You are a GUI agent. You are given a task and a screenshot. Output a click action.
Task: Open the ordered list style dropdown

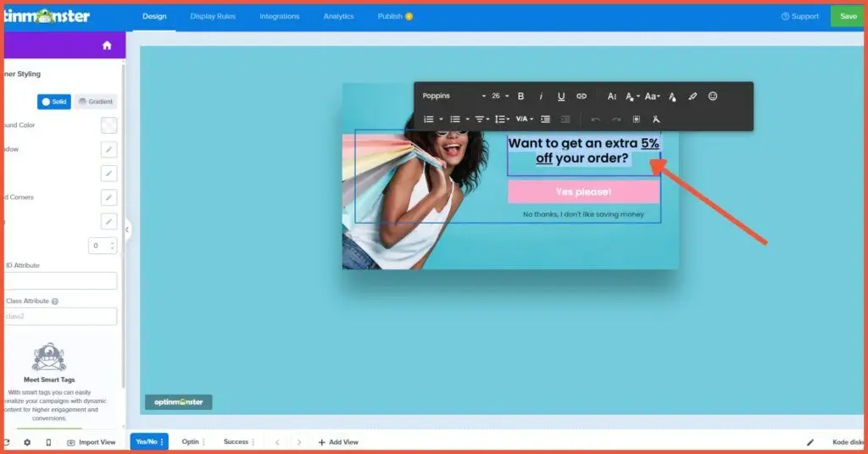pos(441,119)
